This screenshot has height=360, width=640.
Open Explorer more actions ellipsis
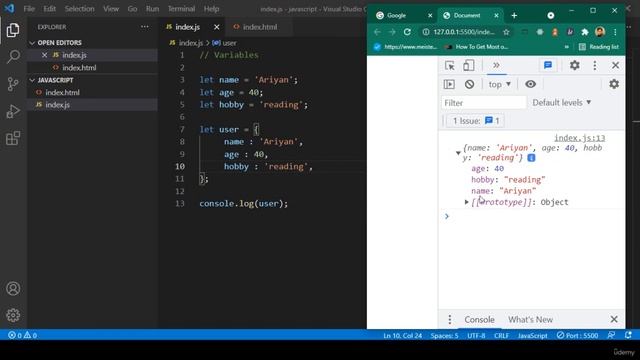point(144,27)
